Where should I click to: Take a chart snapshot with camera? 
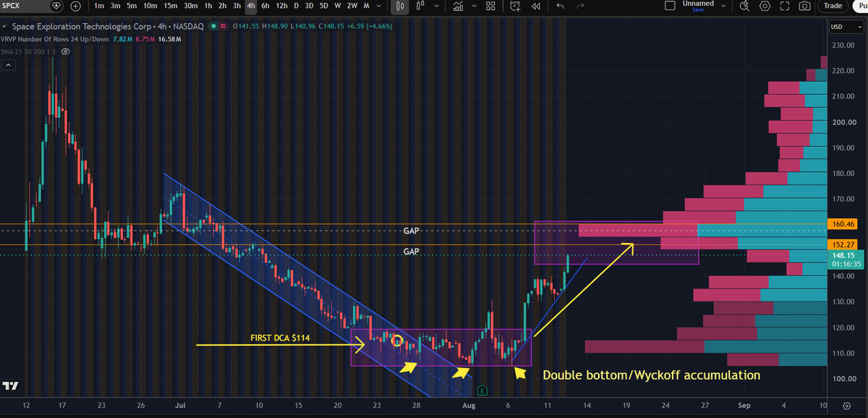click(804, 6)
